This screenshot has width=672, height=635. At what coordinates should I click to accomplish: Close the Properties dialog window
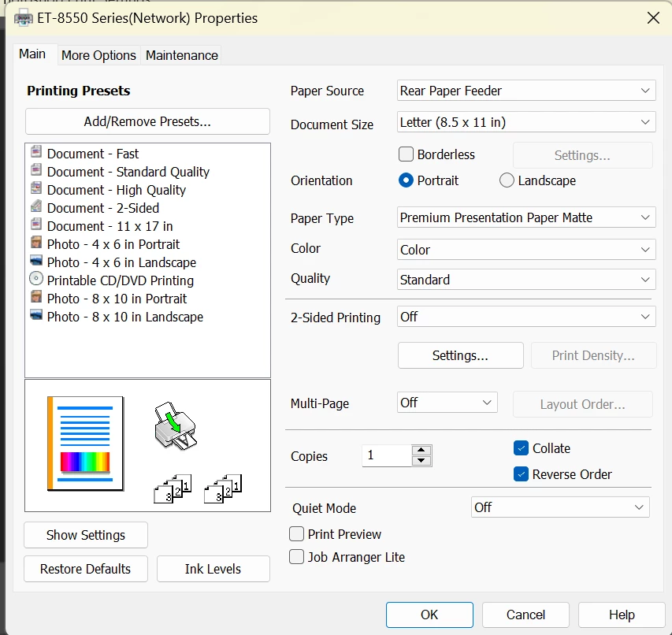click(x=653, y=18)
